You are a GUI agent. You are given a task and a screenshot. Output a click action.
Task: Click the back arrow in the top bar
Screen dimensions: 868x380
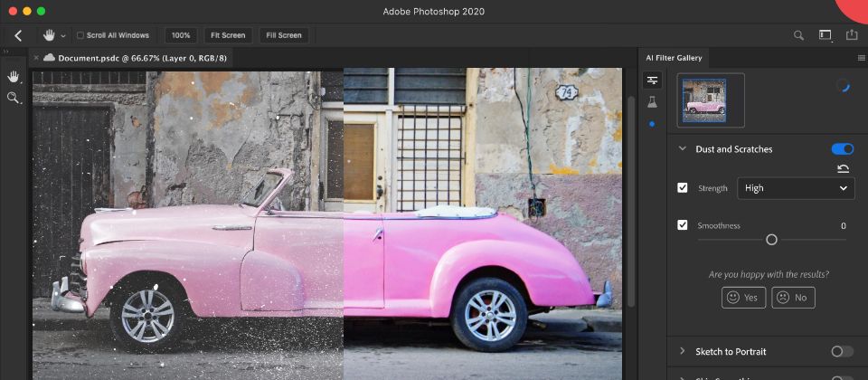(17, 35)
